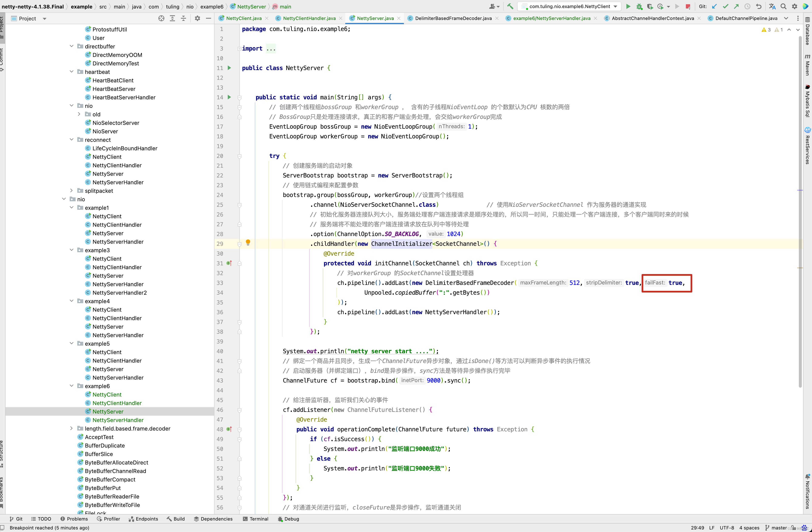Screen dimensions: 812x532
Task: Toggle fold marker on line 20 try block
Action: point(240,156)
